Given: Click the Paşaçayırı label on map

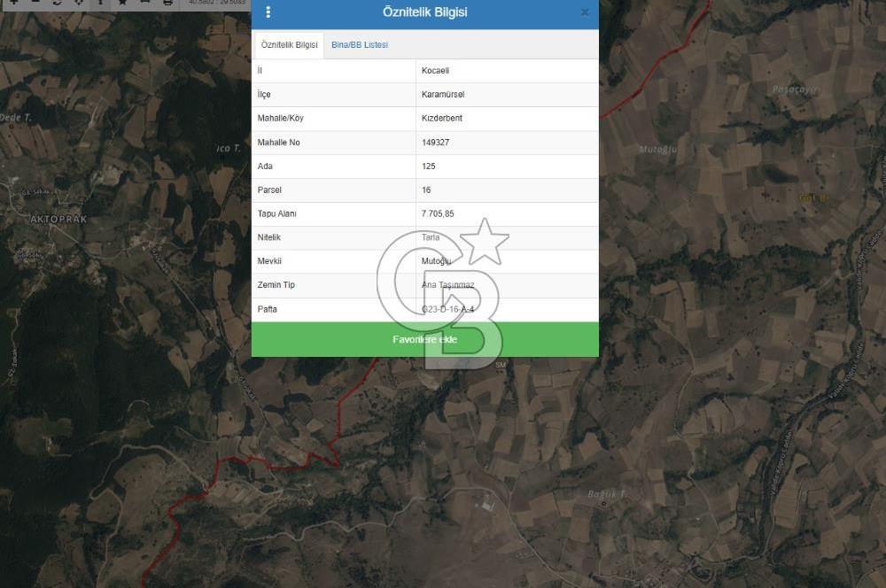Looking at the screenshot, I should tap(797, 89).
